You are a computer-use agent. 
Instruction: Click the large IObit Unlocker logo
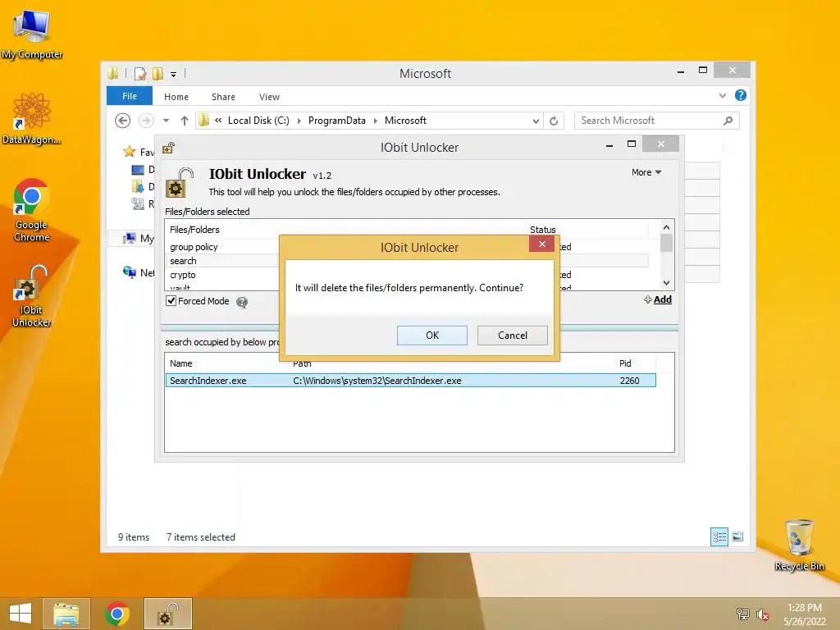point(180,182)
